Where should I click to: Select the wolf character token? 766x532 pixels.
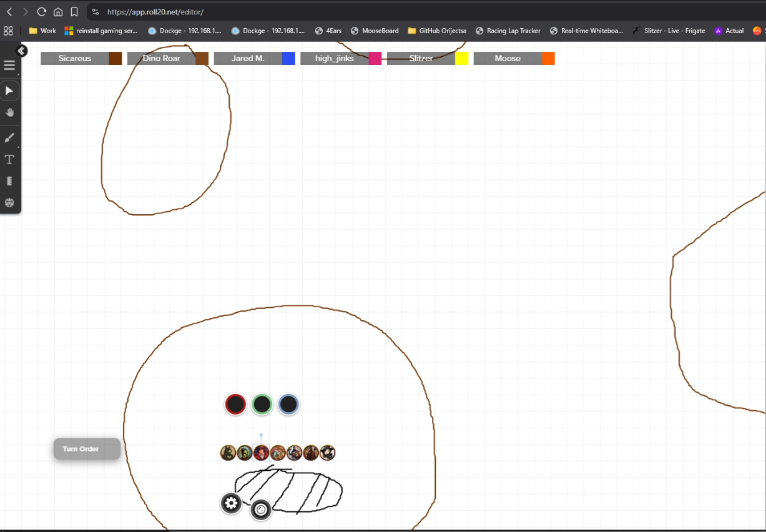pyautogui.click(x=228, y=453)
